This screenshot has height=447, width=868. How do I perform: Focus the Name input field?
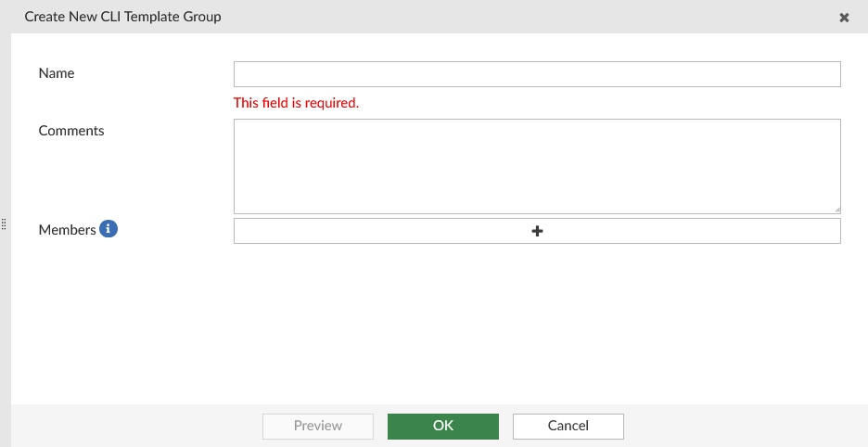pyautogui.click(x=537, y=74)
